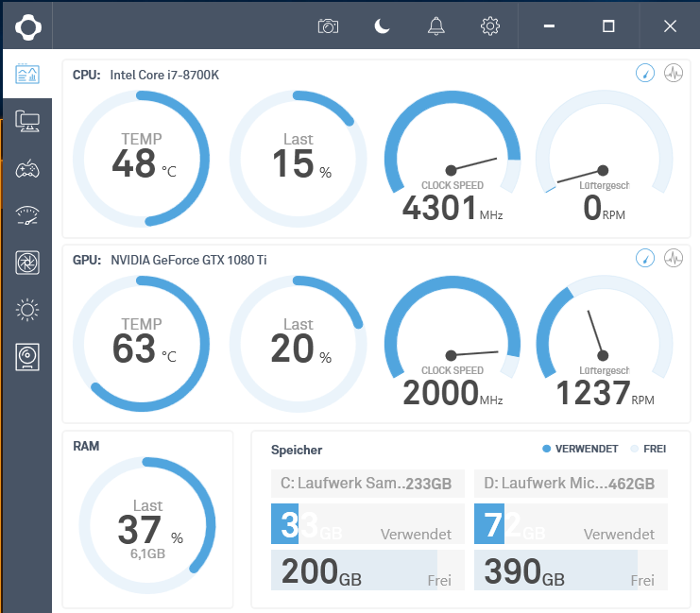Image resolution: width=700 pixels, height=613 pixels.
Task: Open the PC specs monitor sidebar icon
Action: (27, 122)
